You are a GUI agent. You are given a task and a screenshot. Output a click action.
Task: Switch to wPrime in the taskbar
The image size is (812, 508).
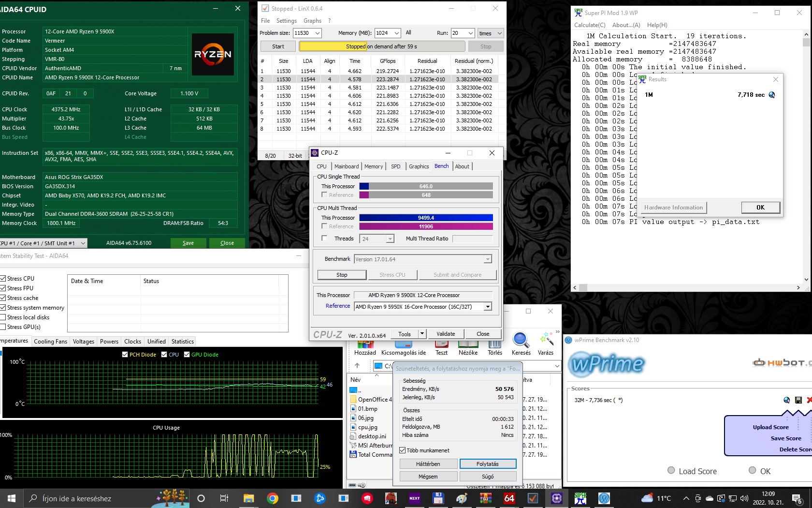pos(604,498)
